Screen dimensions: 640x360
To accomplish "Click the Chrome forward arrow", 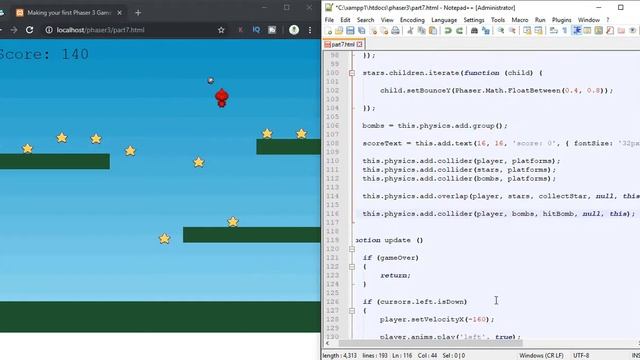I will pyautogui.click(x=14, y=30).
